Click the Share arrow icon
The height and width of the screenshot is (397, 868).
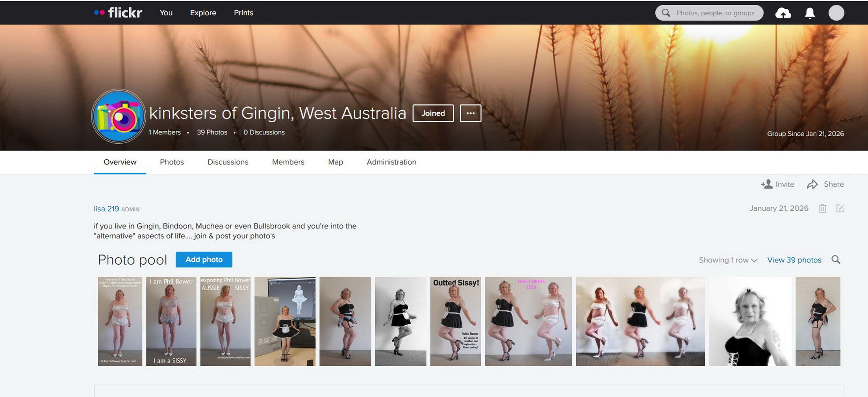812,184
